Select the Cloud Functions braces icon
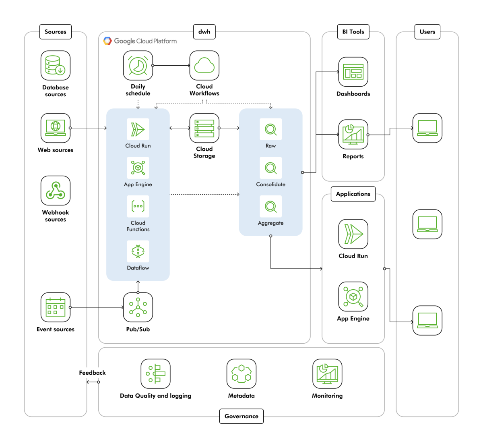 (138, 206)
